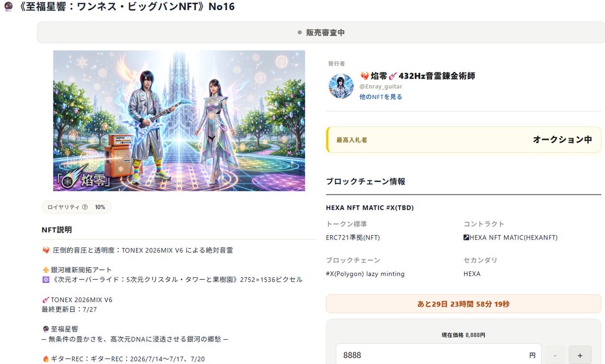Select the issuer name 焔零 432Hz音霊錬金術師

[x=417, y=76]
